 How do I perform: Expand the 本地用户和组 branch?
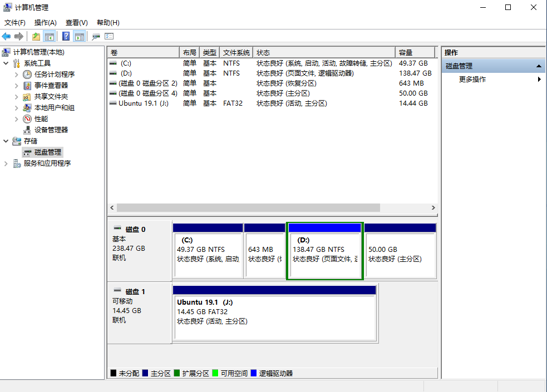[16, 108]
